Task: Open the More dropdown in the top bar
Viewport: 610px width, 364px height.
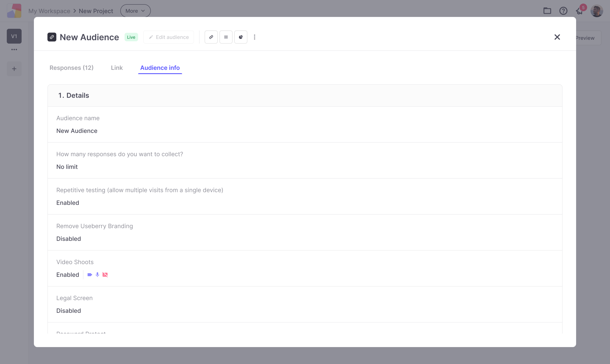Action: pos(135,11)
